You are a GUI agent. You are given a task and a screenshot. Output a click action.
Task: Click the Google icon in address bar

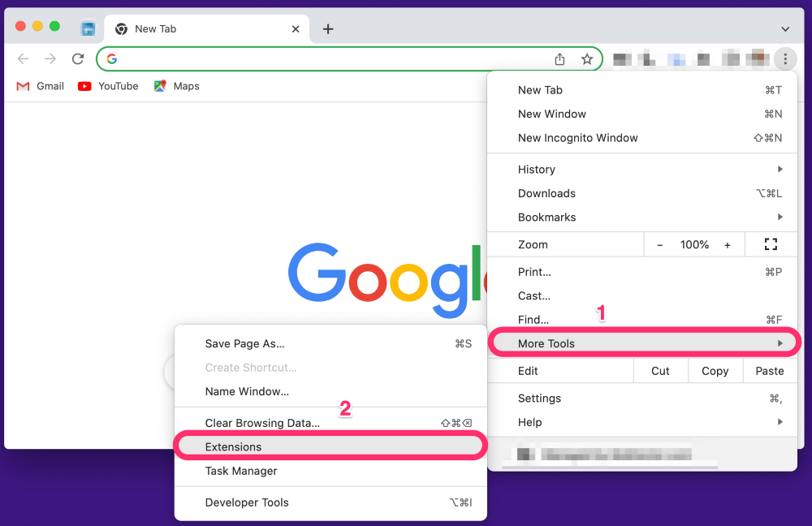[x=112, y=59]
